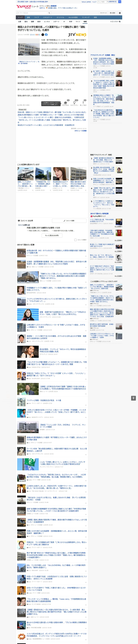Open article JRA、フジのCM差し止め
Viewport: 138px width, 644px height.
pyautogui.click(x=56, y=566)
